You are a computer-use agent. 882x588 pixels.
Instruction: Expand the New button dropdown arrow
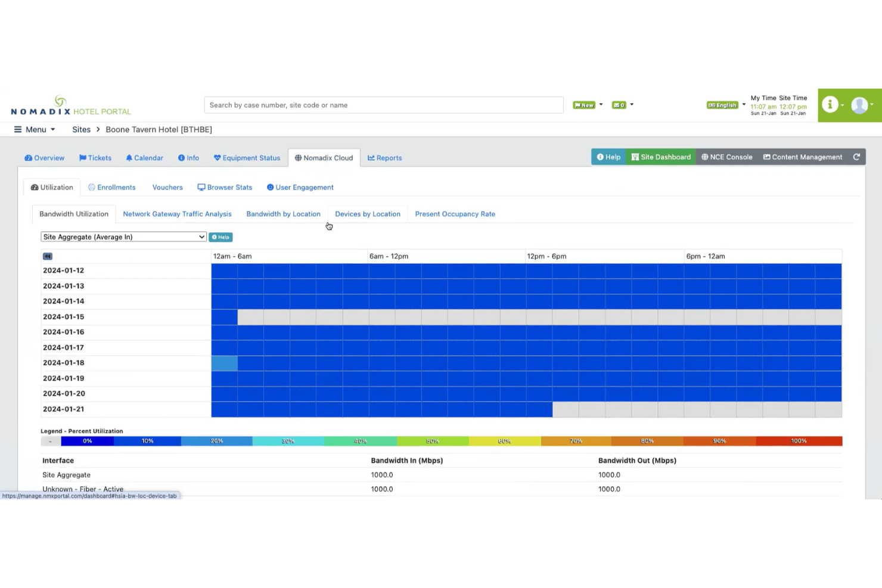click(x=601, y=105)
